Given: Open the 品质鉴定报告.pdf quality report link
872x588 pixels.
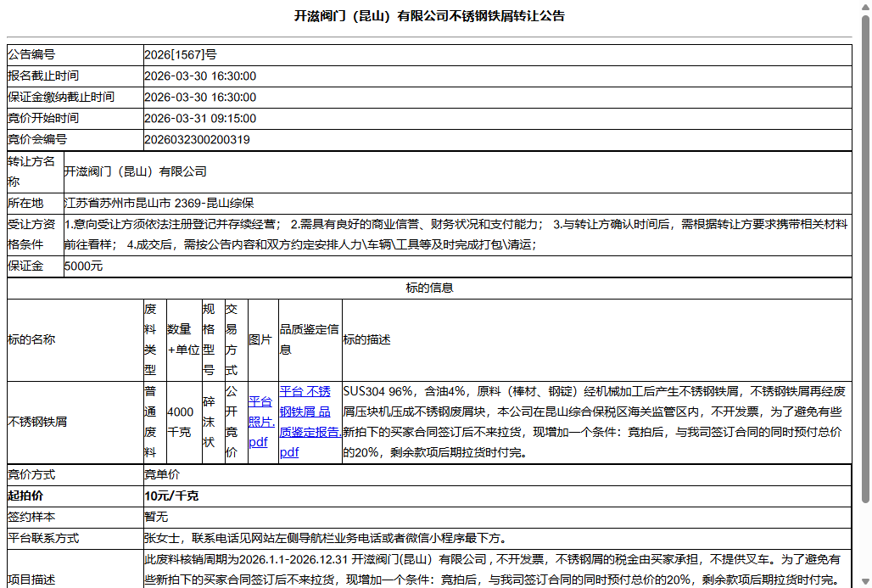Looking at the screenshot, I should click(308, 422).
